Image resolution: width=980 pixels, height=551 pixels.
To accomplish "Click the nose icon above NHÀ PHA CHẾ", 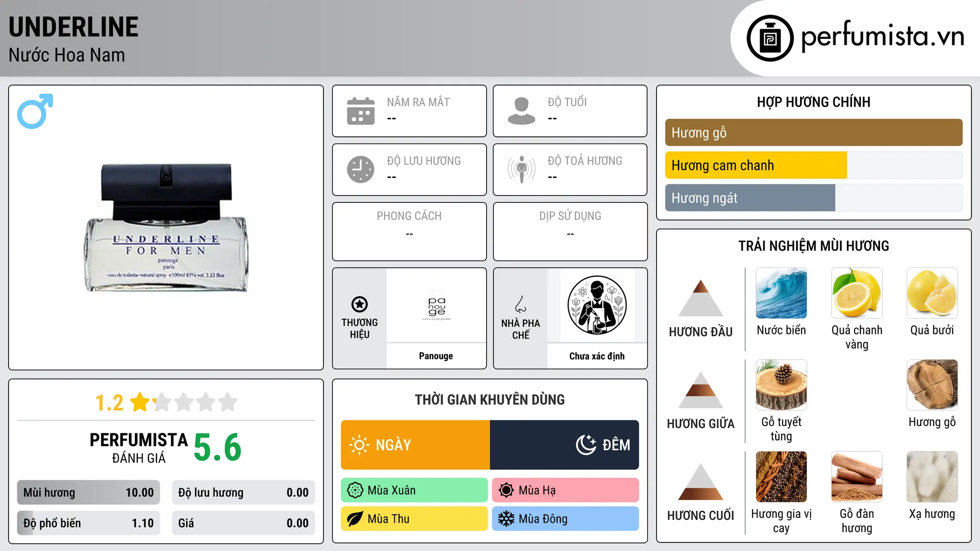I will [521, 304].
